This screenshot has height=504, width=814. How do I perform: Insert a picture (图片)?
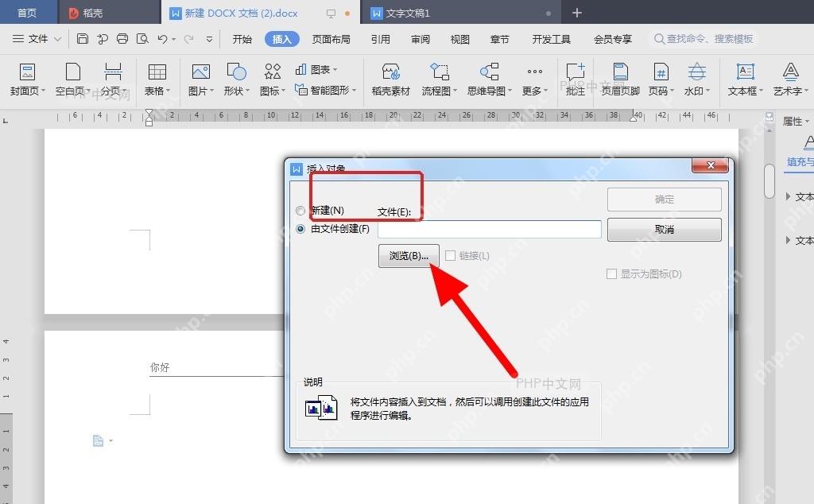pos(201,79)
